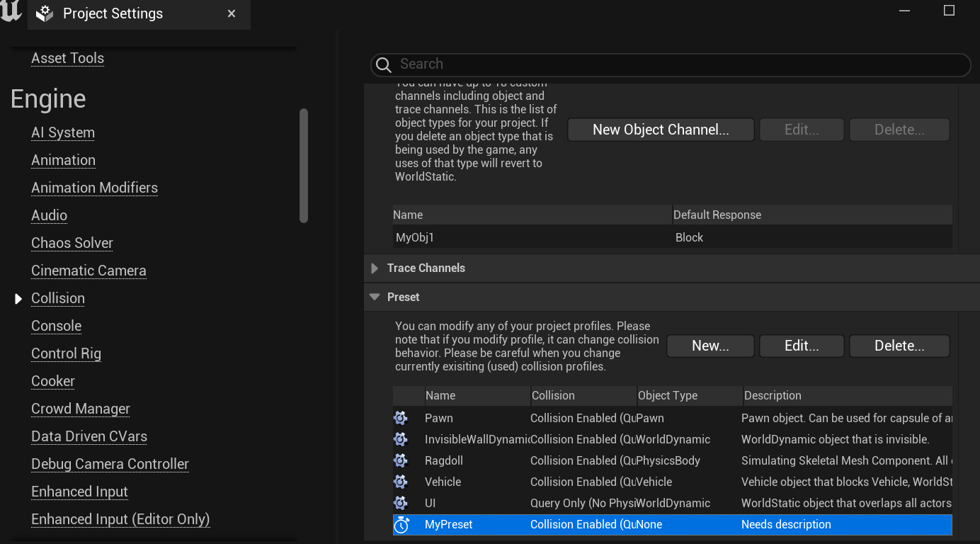
Task: Click the stopwatch icon for MyPreset
Action: (401, 524)
